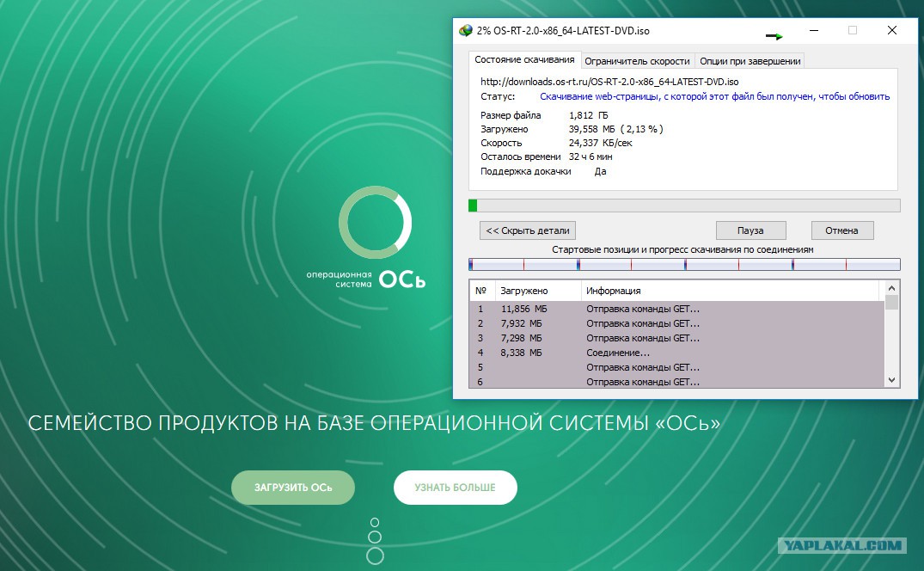Viewport: 924px width, 571px height.
Task: Click the СЕМЕЙСТВО ПРОДУКТОВ headline text
Action: [x=374, y=423]
